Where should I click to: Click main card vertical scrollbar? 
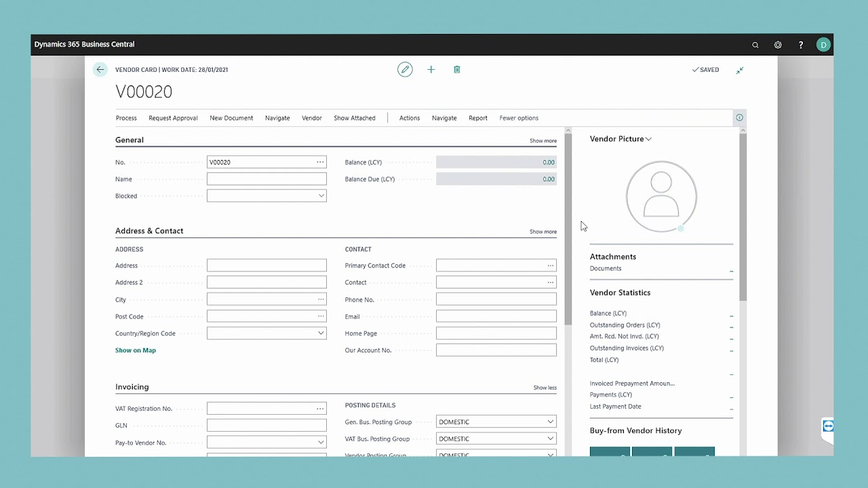point(568,229)
